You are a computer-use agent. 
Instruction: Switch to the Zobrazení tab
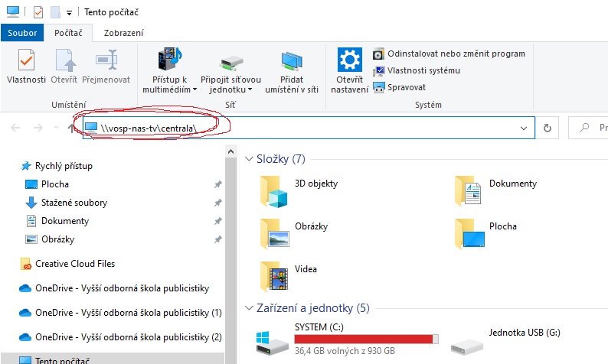click(124, 33)
